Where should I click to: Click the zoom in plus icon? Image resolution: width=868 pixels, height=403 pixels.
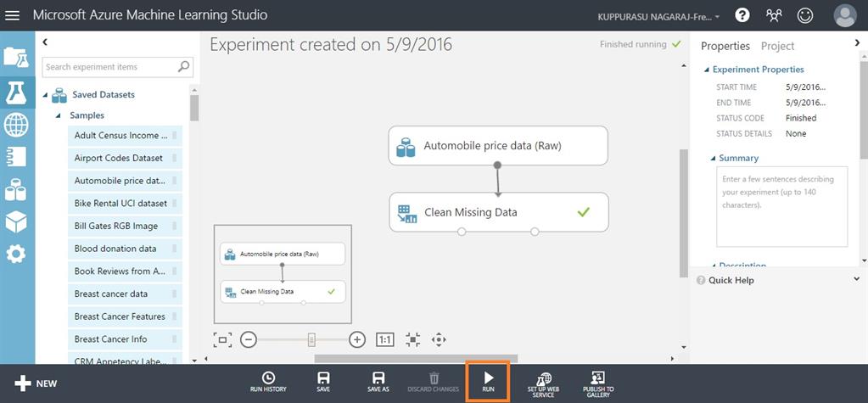coord(357,339)
